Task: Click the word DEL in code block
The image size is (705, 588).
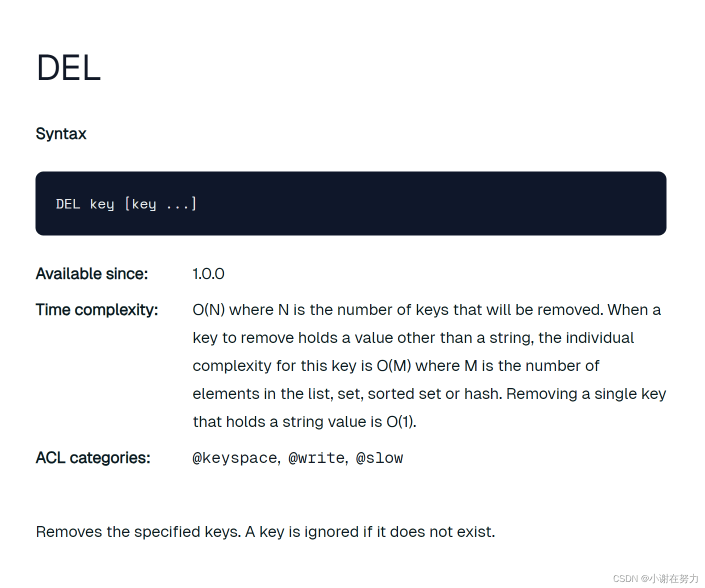Action: pos(68,204)
